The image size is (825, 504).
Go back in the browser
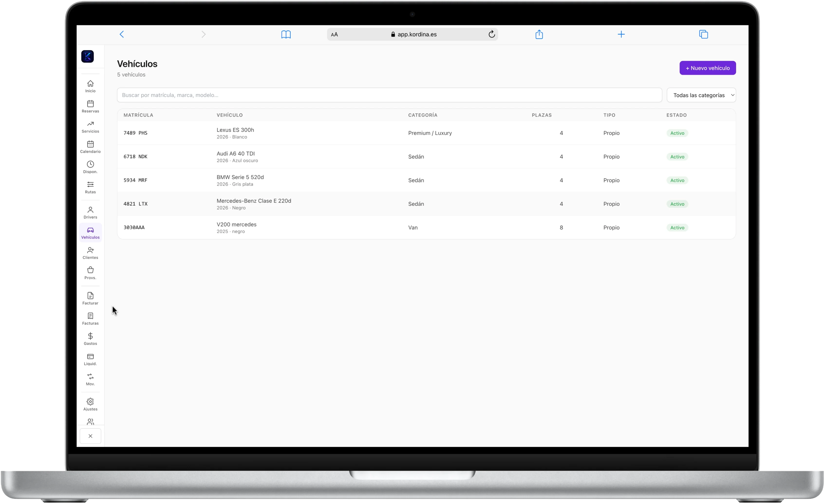[122, 34]
